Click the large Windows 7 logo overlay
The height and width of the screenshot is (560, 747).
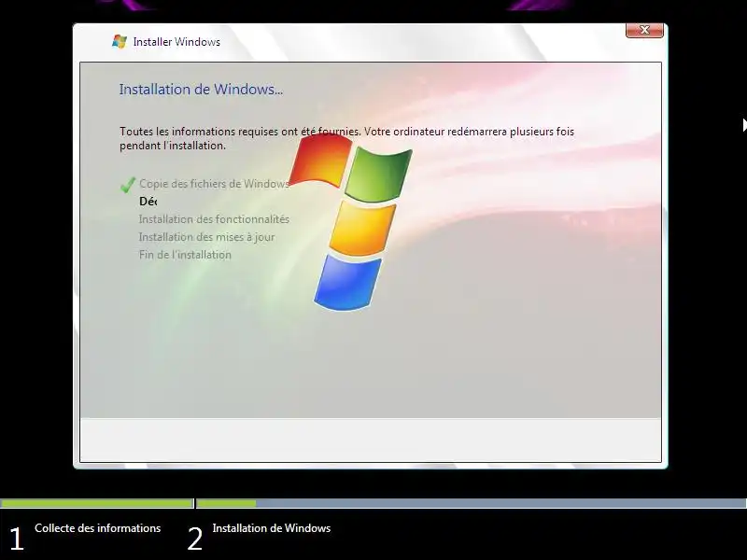coord(351,221)
